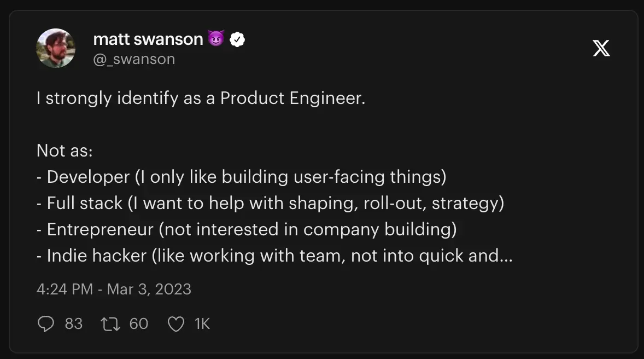This screenshot has width=644, height=359.
Task: Click the 'I strongly identify as a Product Engineer' line
Action: (201, 99)
